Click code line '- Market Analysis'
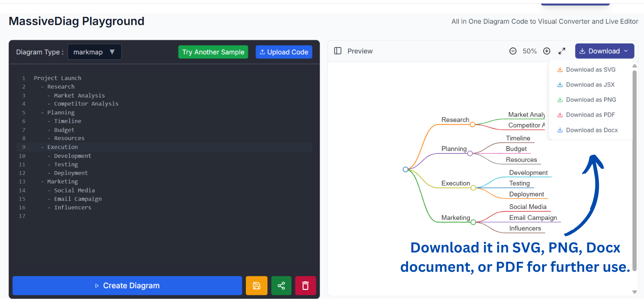Screen dimensions: 644x302 pos(76,95)
